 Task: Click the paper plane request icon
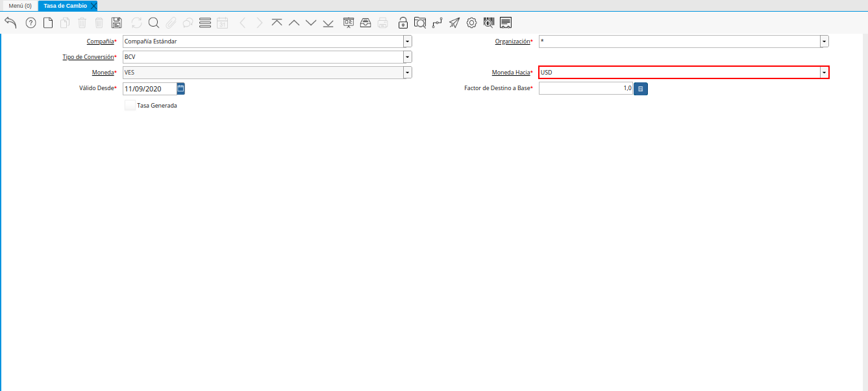(454, 23)
